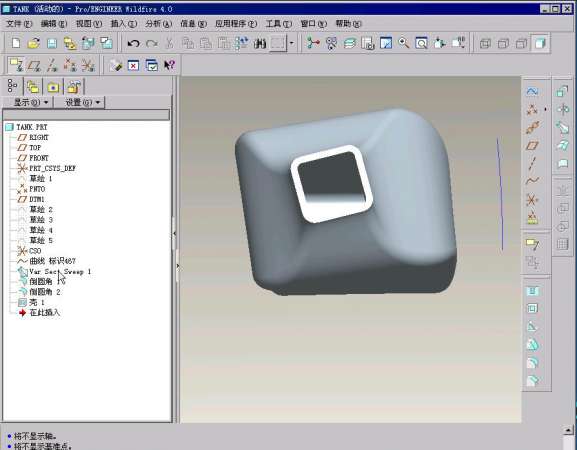Click the Repaint screen icon

386,43
